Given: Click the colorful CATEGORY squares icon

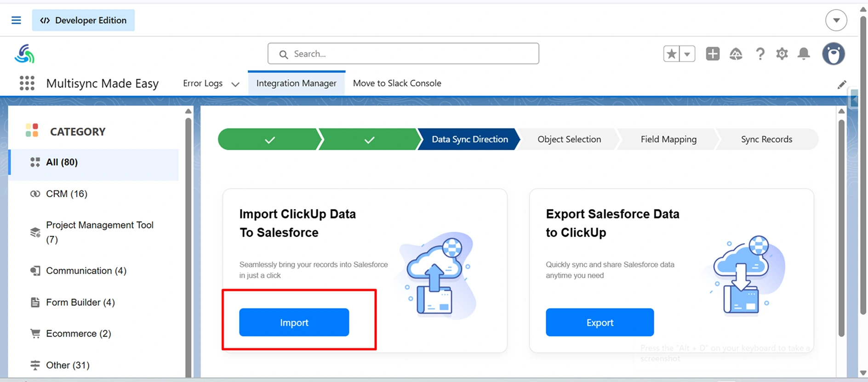Looking at the screenshot, I should pyautogui.click(x=32, y=131).
